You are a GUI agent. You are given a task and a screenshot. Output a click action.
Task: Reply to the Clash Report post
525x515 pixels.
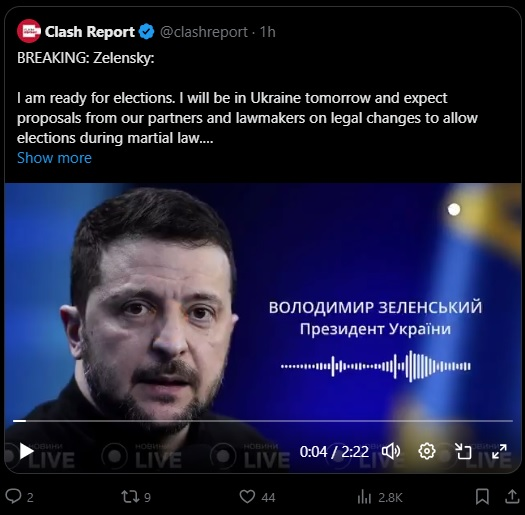(19, 497)
